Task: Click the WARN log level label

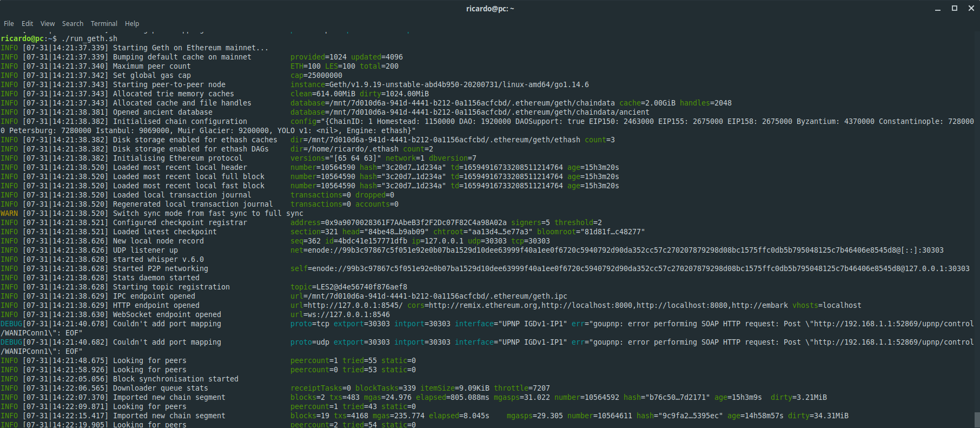Action: (x=9, y=213)
